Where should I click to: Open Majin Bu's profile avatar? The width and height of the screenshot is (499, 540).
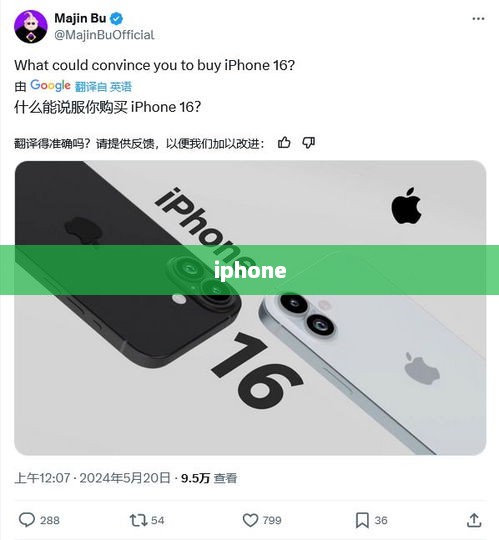pyautogui.click(x=31, y=27)
